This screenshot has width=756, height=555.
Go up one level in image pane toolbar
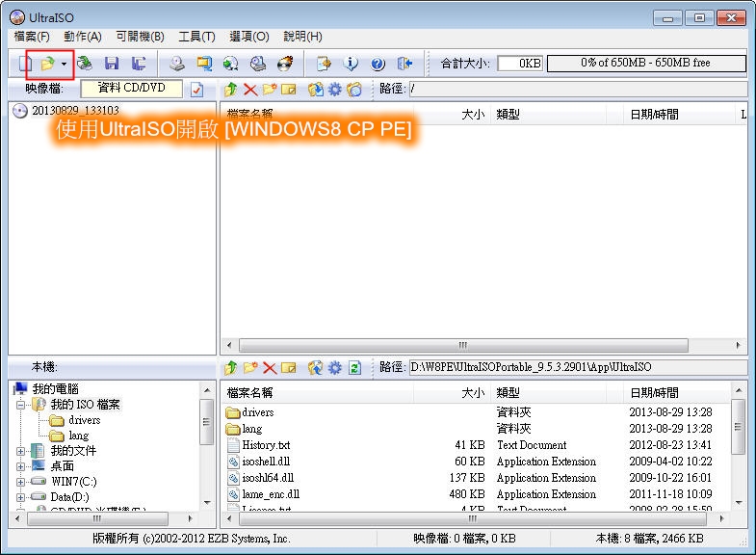tap(231, 89)
